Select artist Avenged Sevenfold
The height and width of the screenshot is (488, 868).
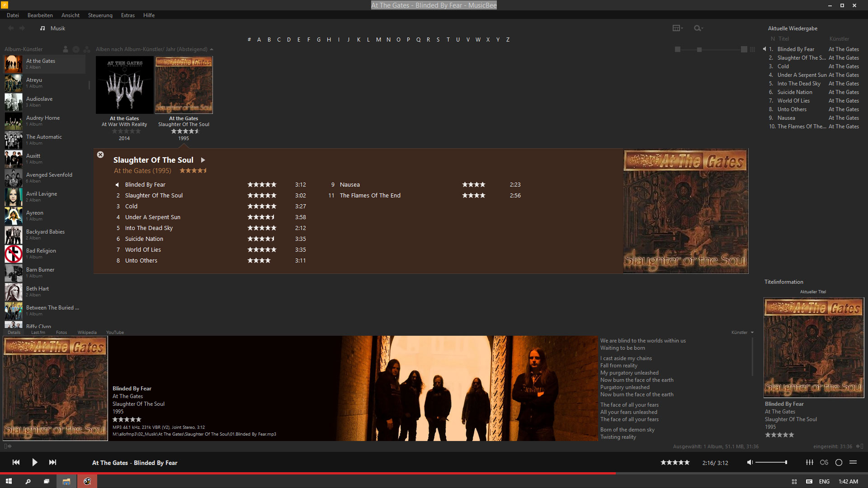[x=44, y=178]
